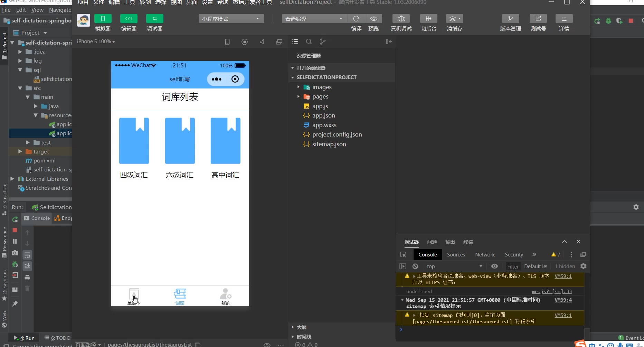Toggle the simulator (模拟器) panel button

coord(103,19)
